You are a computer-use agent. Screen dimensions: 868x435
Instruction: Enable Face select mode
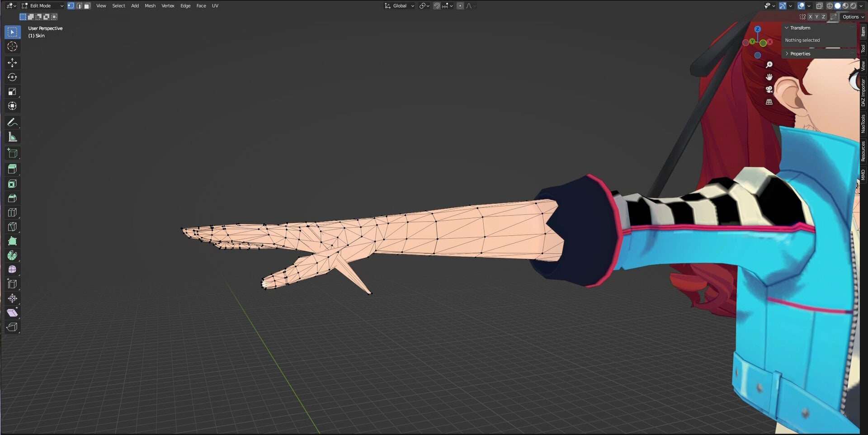tap(87, 6)
